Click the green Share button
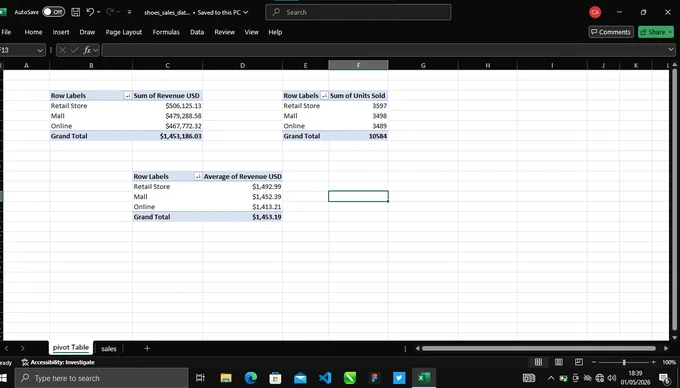 click(x=656, y=32)
